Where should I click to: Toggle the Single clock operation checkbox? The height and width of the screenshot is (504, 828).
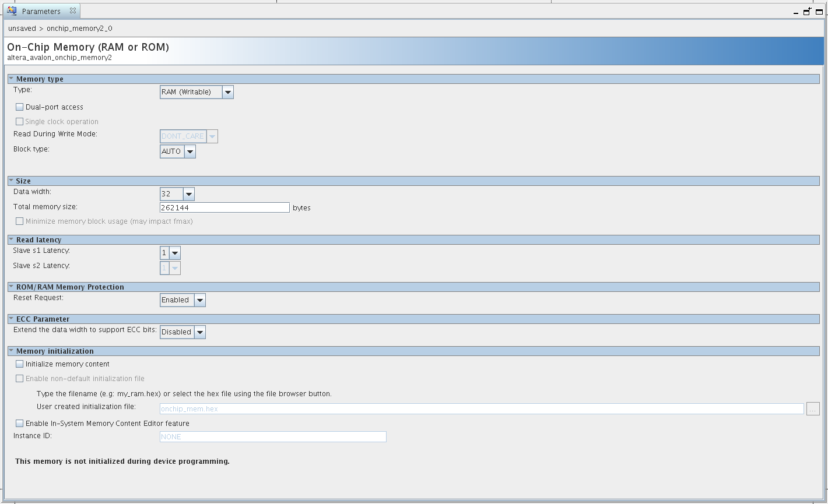20,122
